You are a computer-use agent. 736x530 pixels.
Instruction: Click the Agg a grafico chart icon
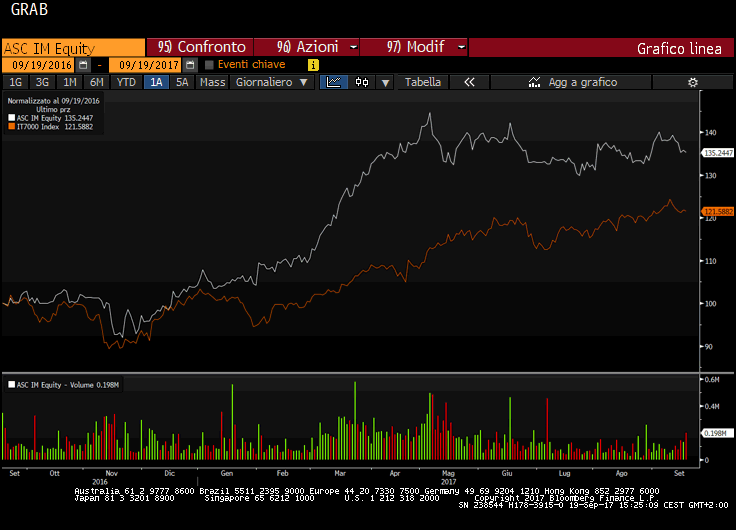[534, 82]
